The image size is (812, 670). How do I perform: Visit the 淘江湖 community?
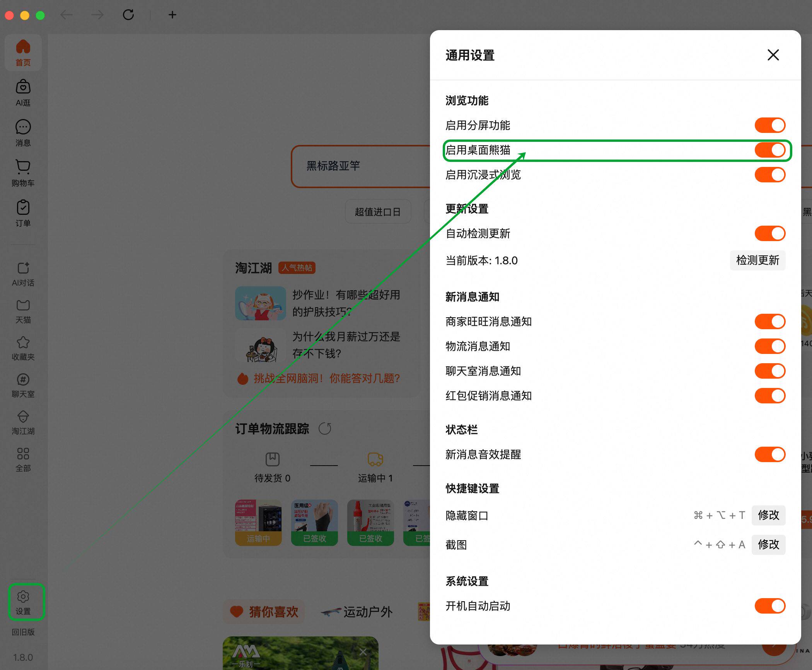[x=23, y=421]
